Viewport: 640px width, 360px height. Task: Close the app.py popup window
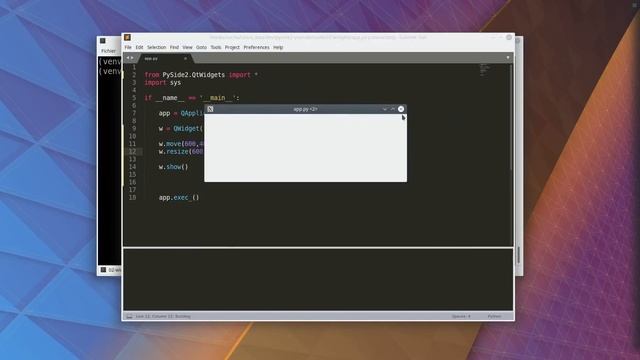click(x=401, y=109)
